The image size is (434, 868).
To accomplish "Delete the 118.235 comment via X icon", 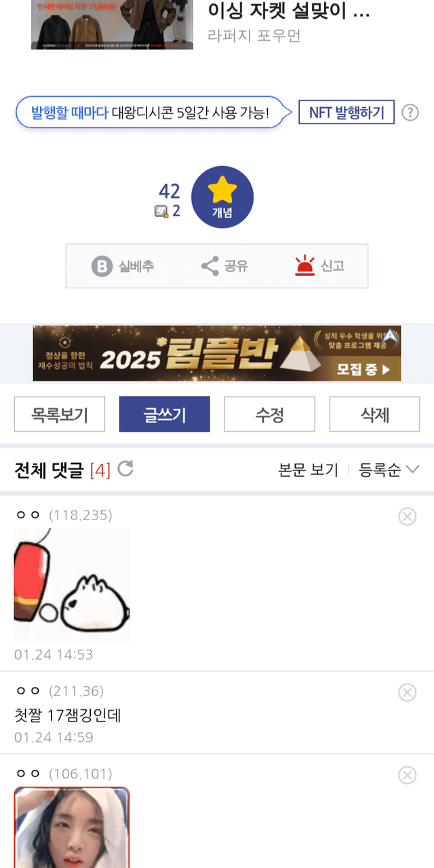I will (407, 517).
